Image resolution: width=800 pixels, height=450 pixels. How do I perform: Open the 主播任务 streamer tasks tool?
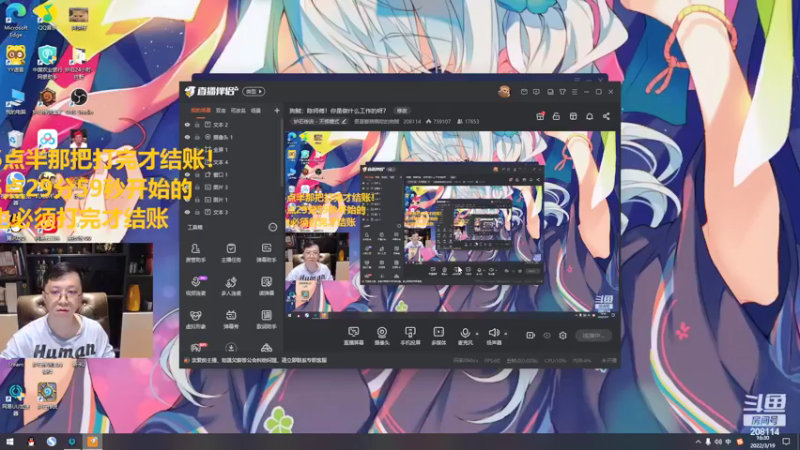click(231, 253)
